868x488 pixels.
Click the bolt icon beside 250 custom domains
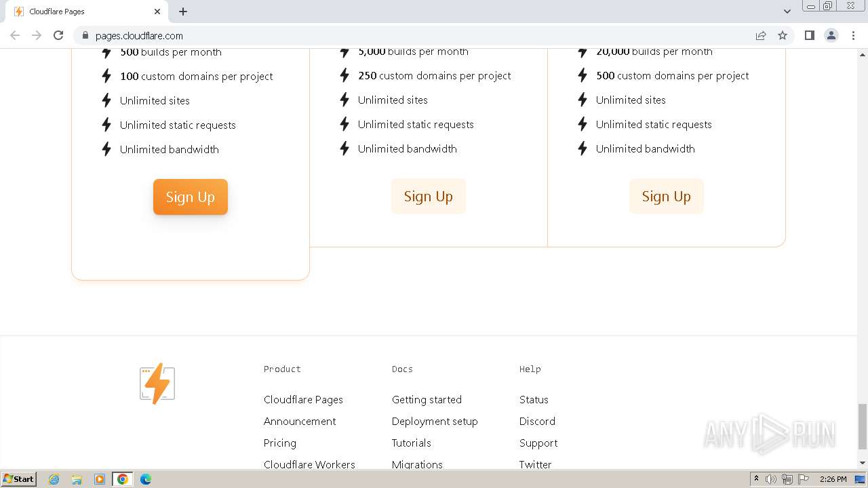tap(344, 75)
